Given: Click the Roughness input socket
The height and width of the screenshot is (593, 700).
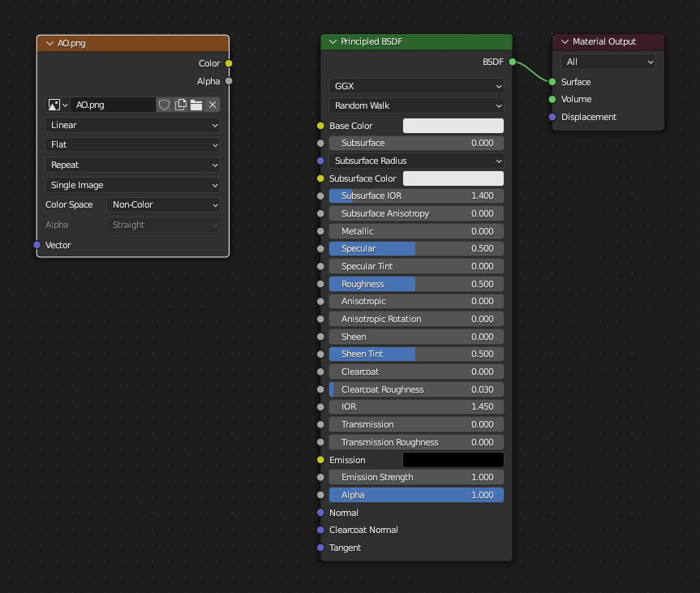Looking at the screenshot, I should point(320,284).
